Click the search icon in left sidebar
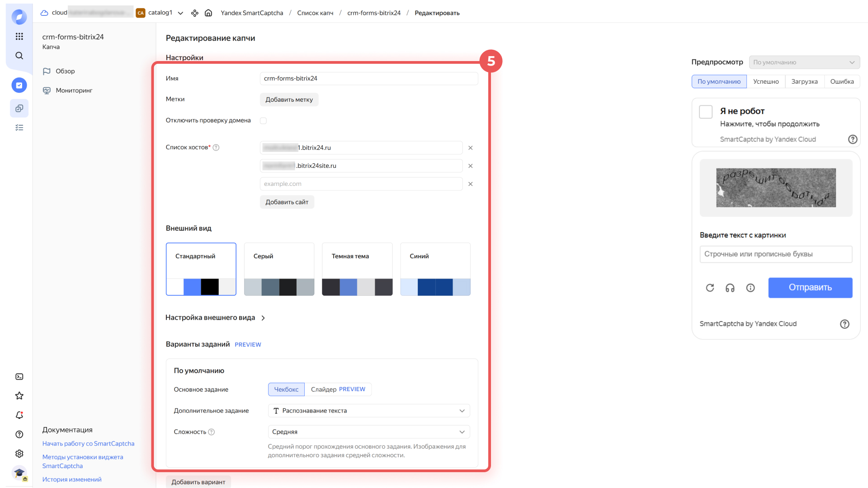Viewport: 868px width, 488px height. [x=19, y=56]
